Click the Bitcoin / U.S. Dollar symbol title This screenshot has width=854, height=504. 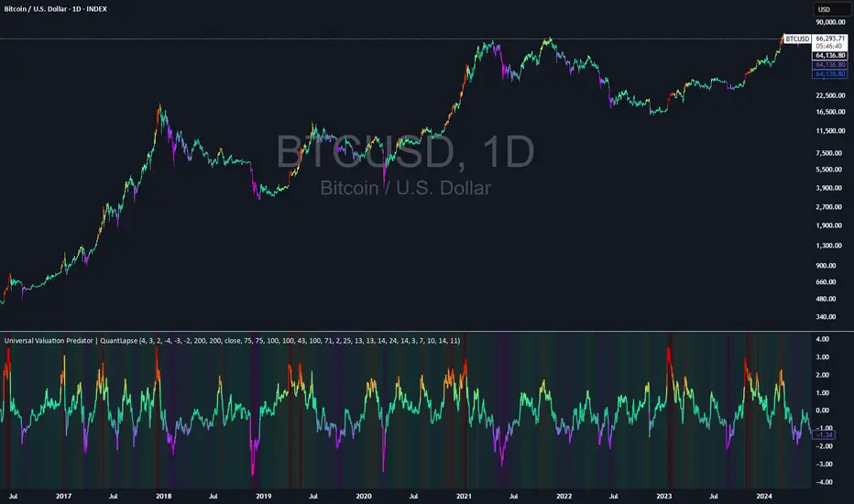[x=56, y=9]
